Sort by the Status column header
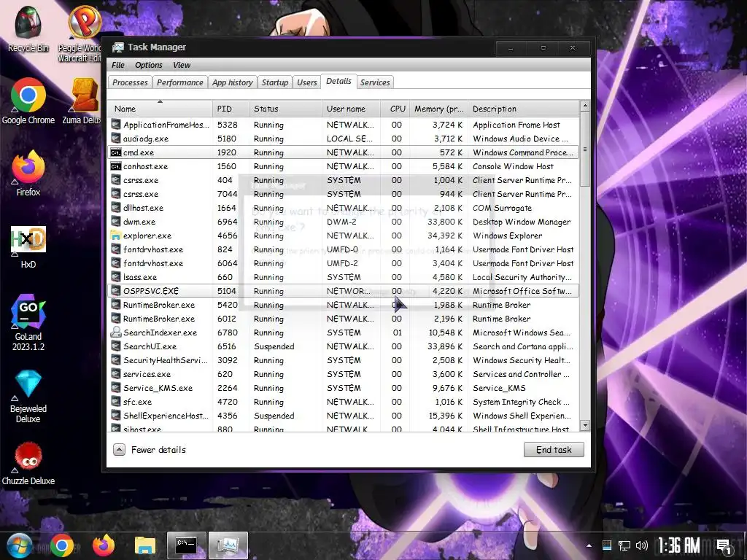Screen dimensions: 747x560 coord(285,109)
